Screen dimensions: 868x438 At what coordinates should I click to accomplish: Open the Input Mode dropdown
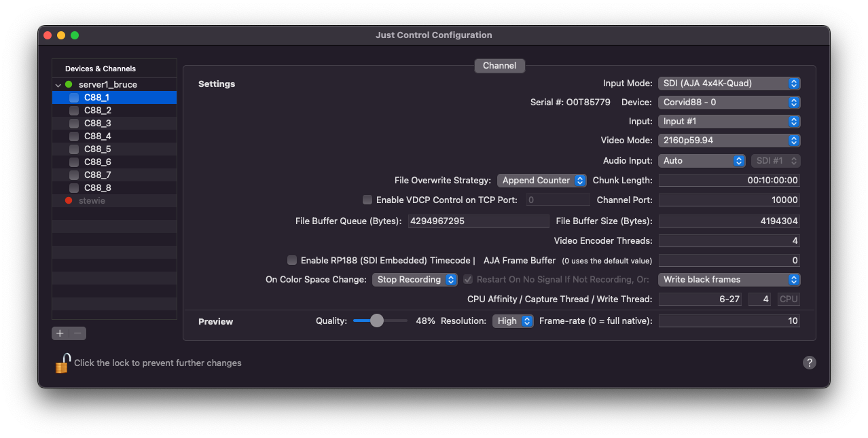(729, 84)
